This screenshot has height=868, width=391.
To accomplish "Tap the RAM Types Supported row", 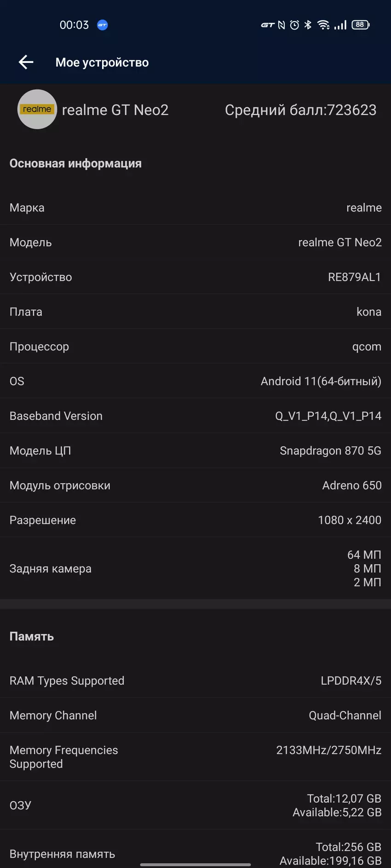I will (195, 681).
